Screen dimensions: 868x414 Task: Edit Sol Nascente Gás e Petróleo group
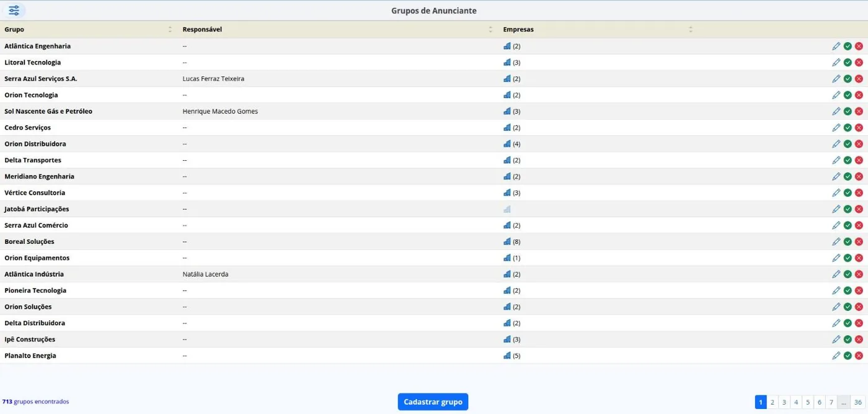coord(836,111)
